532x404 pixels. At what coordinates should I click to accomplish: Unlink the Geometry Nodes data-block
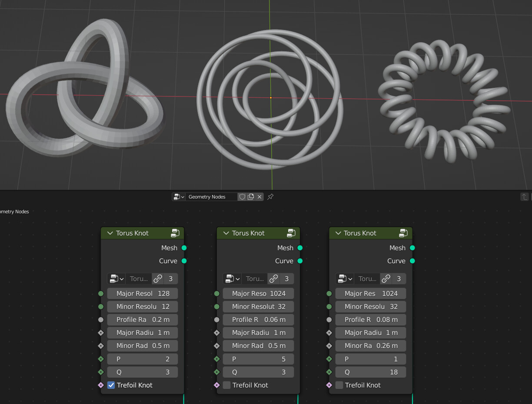(259, 197)
